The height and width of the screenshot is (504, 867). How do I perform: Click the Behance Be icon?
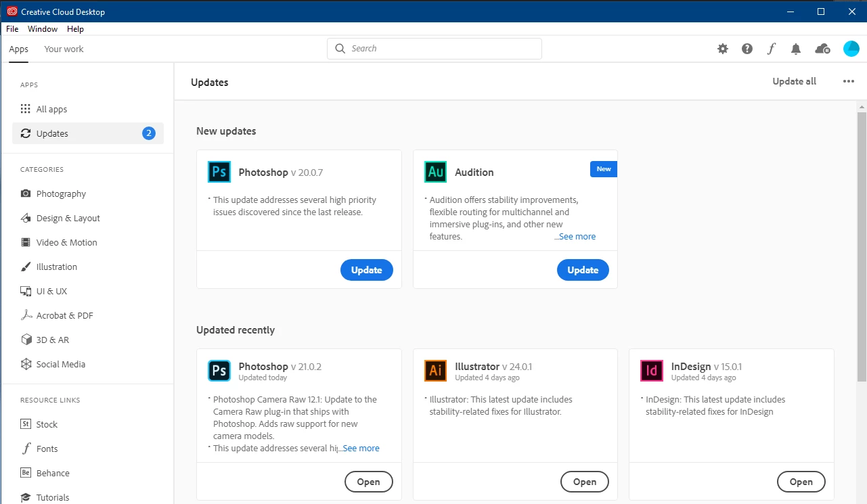point(26,473)
